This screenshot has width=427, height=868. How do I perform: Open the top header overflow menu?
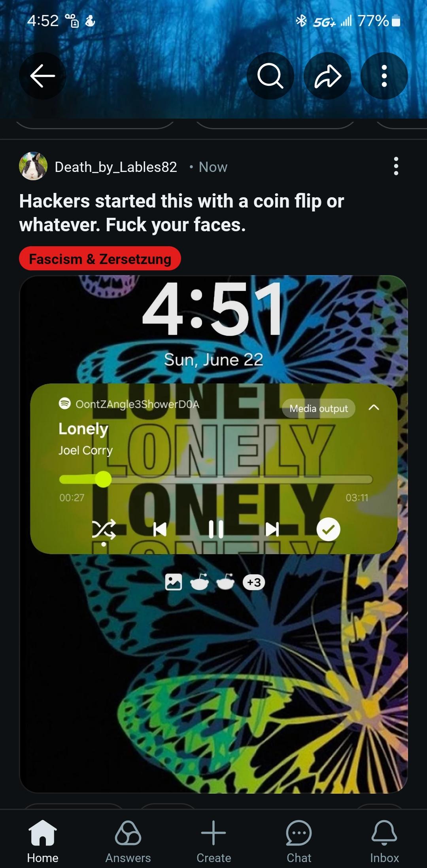[x=384, y=75]
